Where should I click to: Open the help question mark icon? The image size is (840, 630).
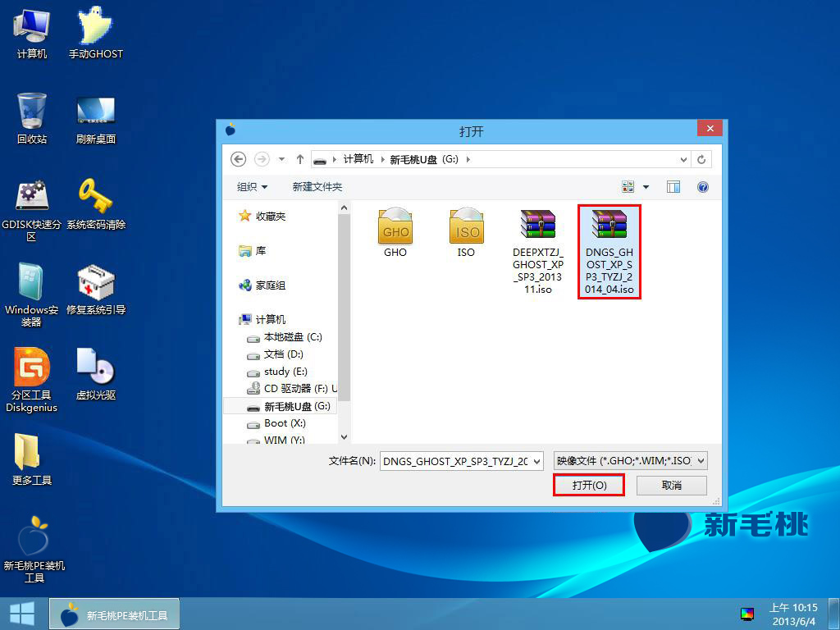(703, 186)
